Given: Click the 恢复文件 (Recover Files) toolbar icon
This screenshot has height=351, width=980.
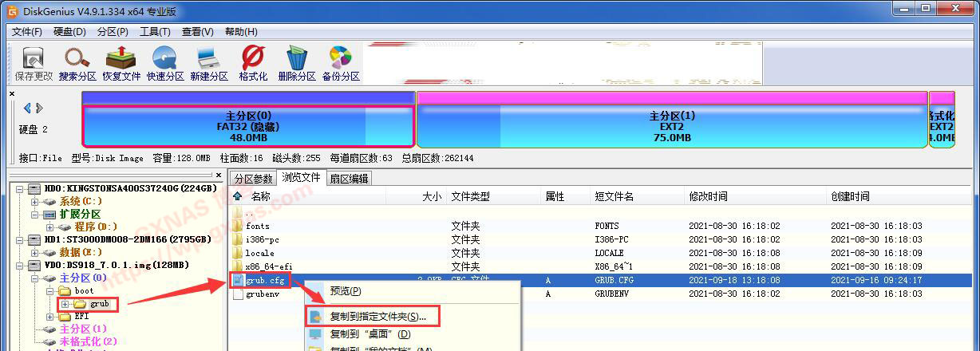Looking at the screenshot, I should [121, 63].
